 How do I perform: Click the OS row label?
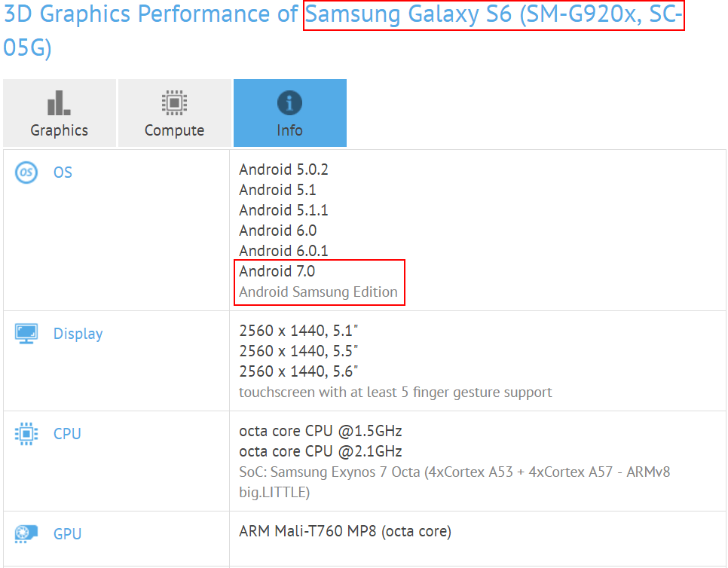click(63, 173)
